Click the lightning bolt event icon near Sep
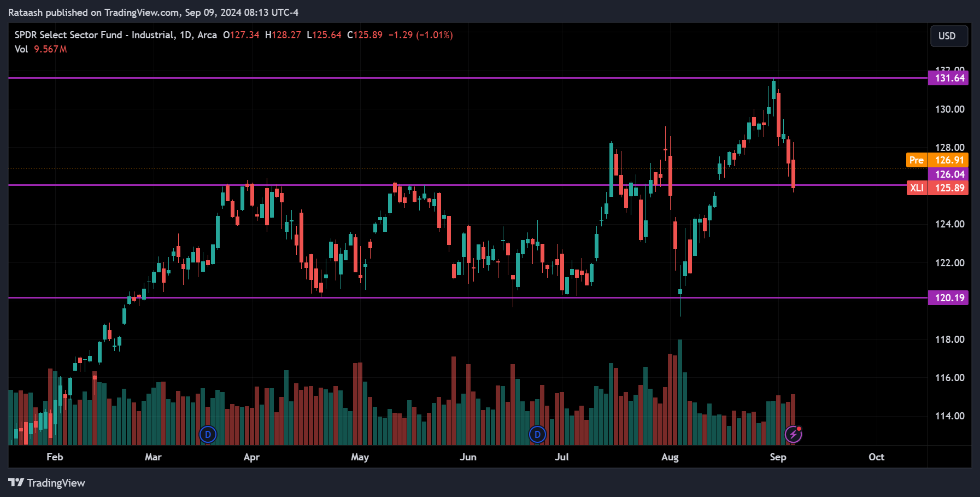 pyautogui.click(x=793, y=435)
